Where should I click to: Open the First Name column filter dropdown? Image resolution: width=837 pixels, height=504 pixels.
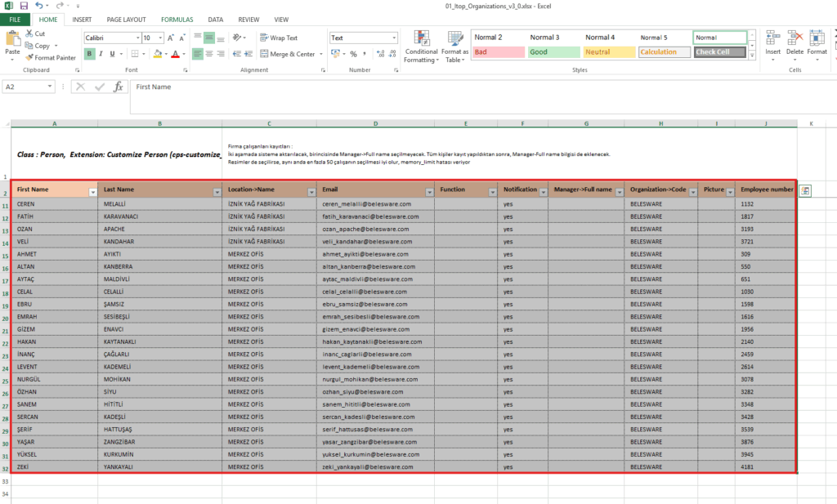93,192
